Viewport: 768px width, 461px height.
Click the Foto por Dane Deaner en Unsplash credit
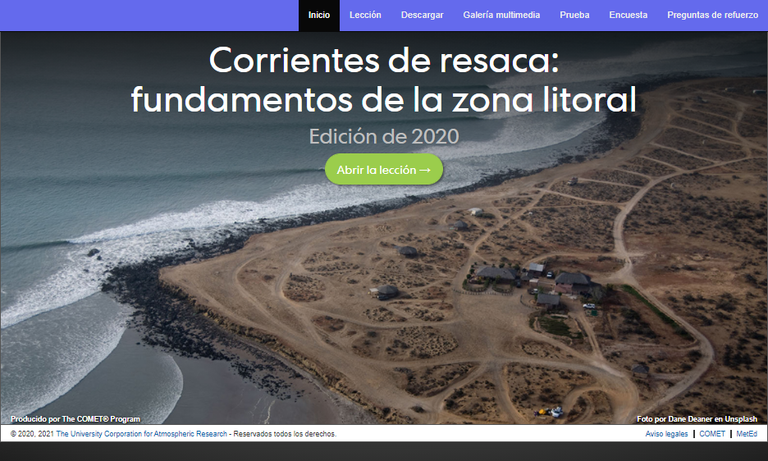696,419
